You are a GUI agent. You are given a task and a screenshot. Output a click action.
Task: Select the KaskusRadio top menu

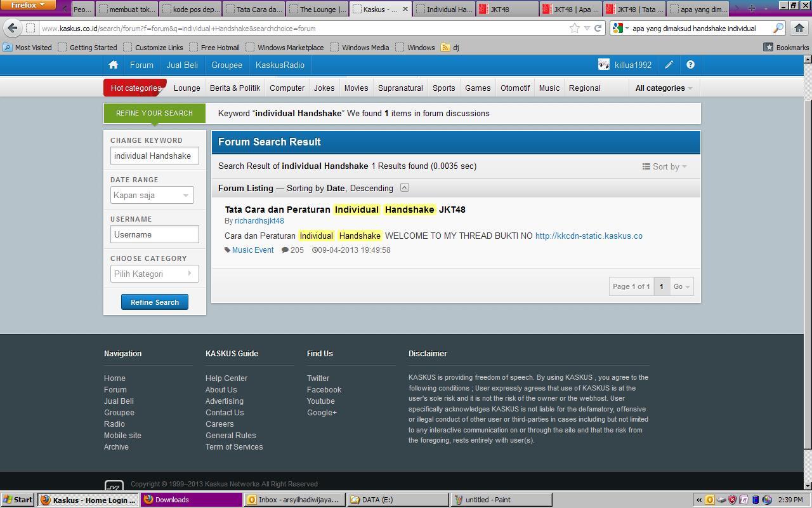(x=280, y=65)
